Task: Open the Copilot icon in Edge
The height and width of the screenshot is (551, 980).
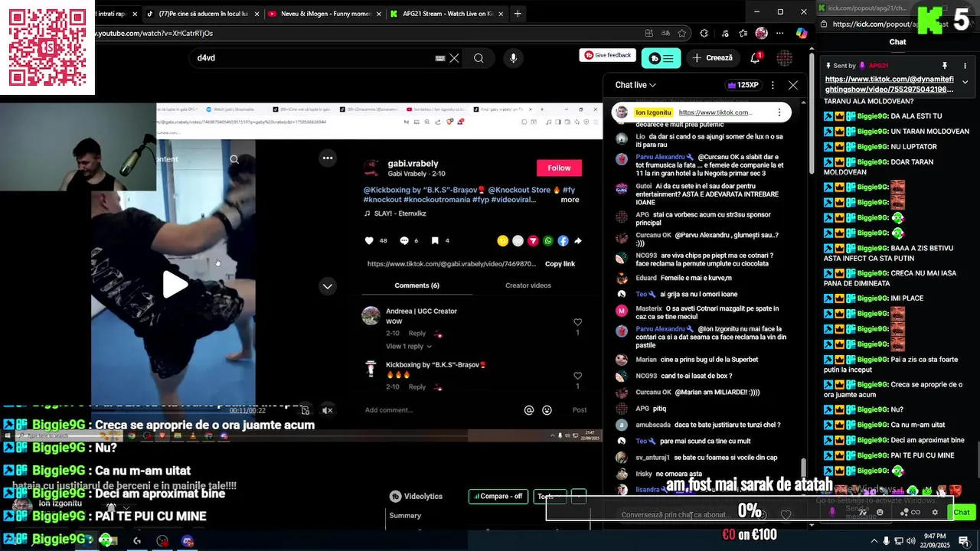Action: point(802,34)
